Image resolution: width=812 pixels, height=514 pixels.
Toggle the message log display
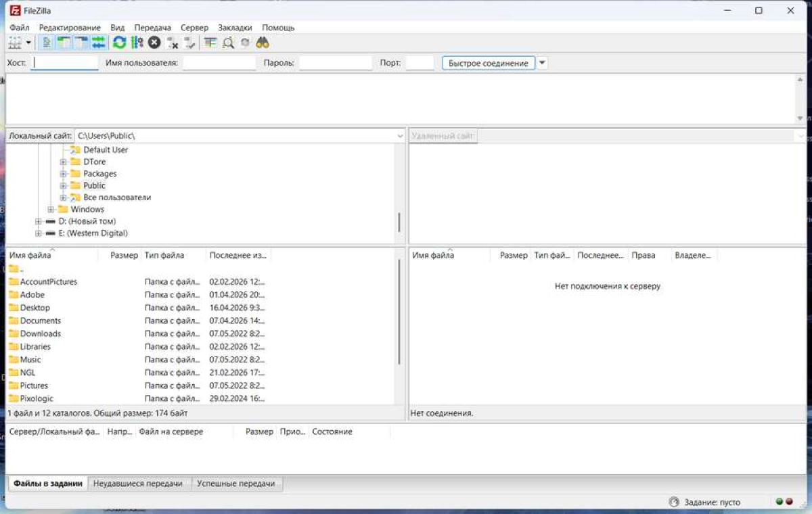pyautogui.click(x=47, y=43)
